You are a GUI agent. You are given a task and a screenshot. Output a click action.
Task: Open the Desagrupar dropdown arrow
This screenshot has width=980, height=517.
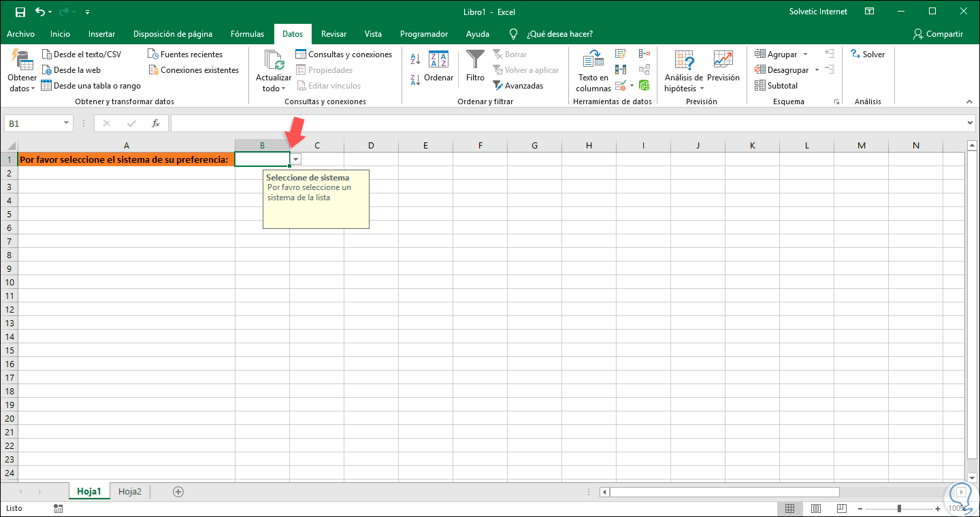click(817, 70)
